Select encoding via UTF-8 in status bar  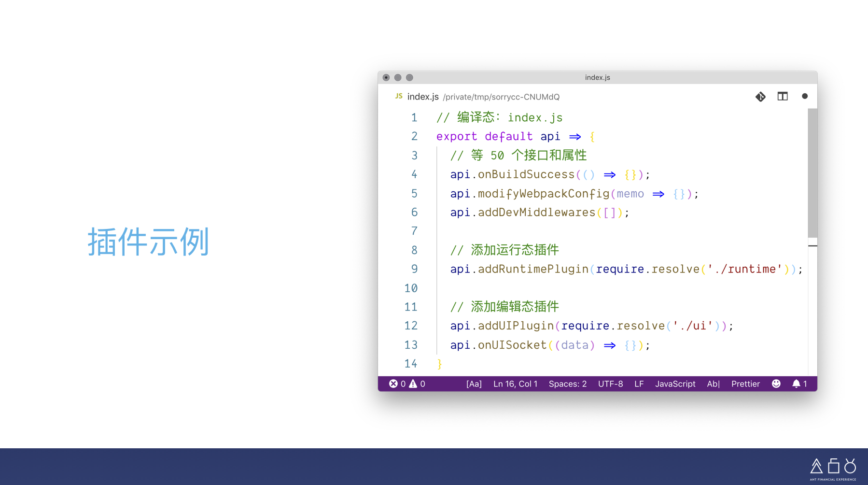[x=610, y=384]
